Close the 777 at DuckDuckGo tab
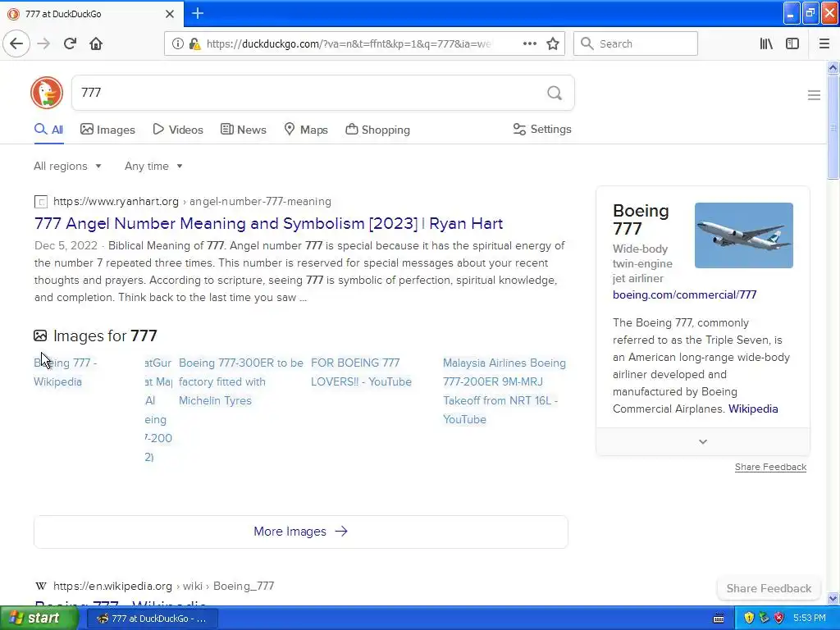This screenshot has height=630, width=840. point(169,14)
